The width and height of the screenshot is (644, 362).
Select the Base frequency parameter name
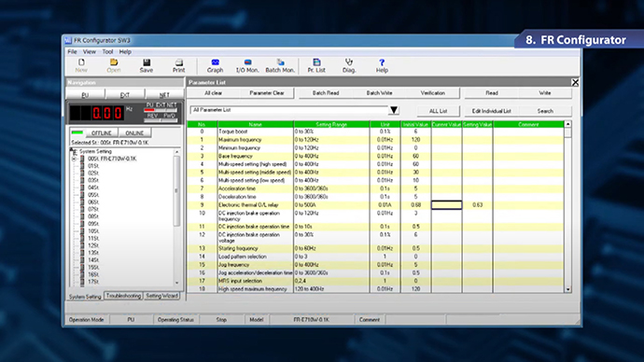click(x=235, y=157)
